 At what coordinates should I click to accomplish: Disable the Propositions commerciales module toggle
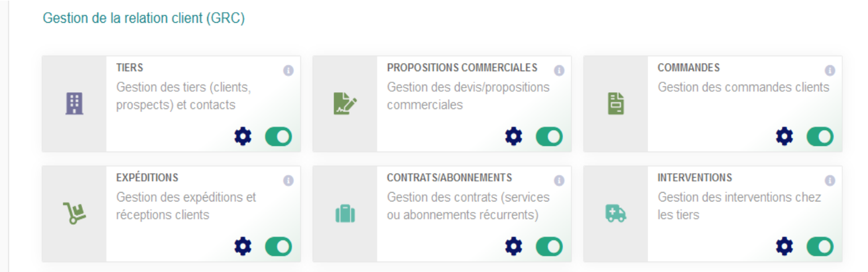coord(549,137)
